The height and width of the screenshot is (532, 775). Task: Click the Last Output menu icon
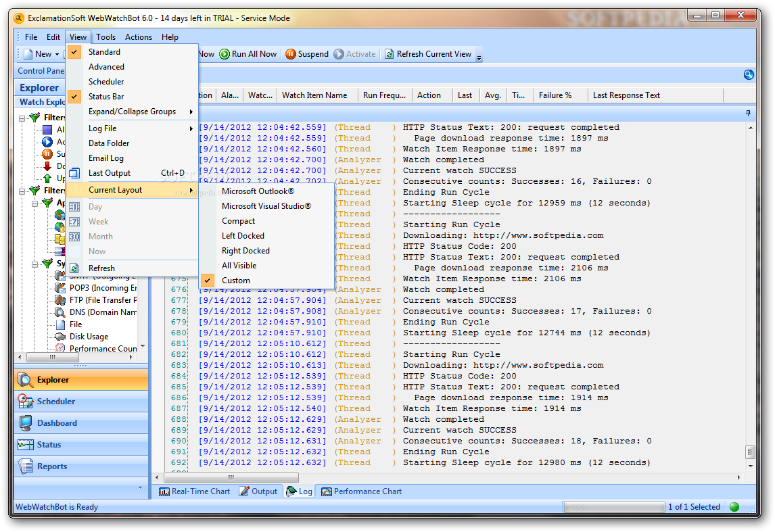(74, 173)
